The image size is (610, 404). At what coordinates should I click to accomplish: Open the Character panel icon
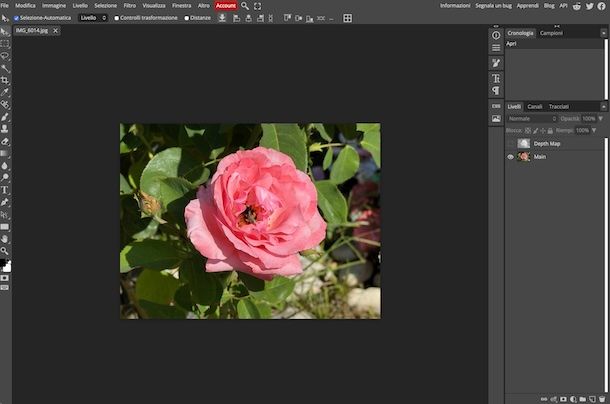496,78
